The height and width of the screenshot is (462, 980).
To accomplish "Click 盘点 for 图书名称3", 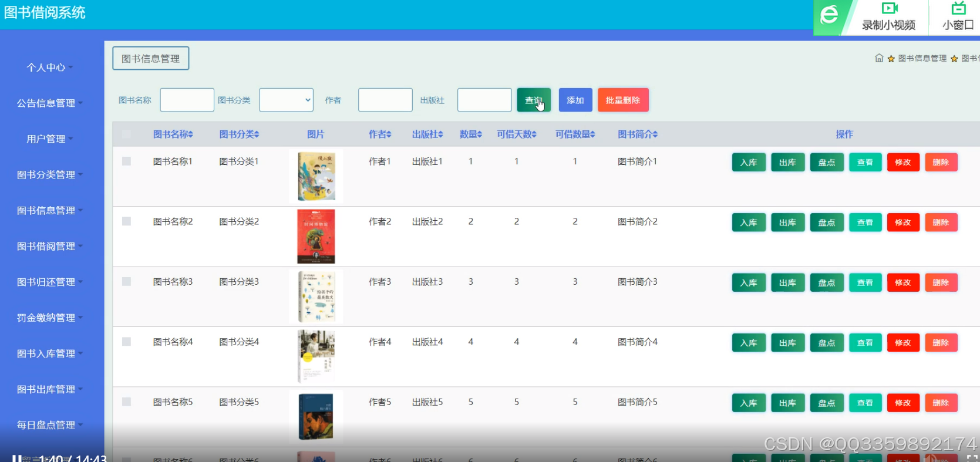I will (827, 282).
